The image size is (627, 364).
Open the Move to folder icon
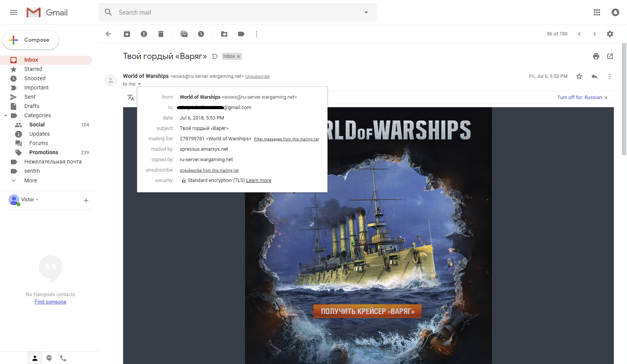coord(224,34)
